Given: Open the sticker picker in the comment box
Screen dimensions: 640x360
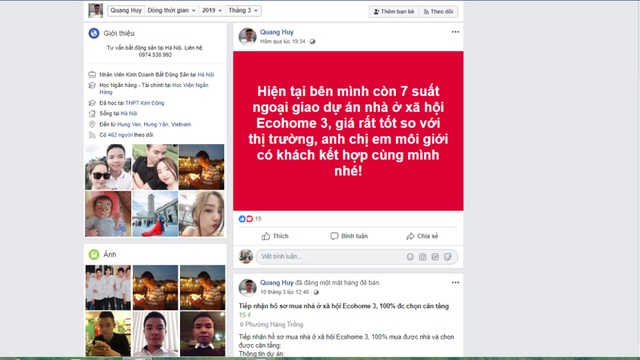Looking at the screenshot, I should point(448,257).
